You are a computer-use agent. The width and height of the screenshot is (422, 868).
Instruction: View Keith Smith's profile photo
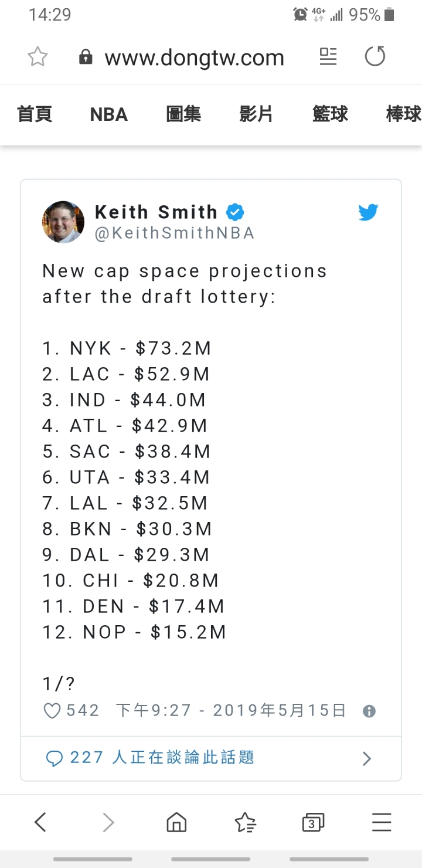pyautogui.click(x=63, y=222)
